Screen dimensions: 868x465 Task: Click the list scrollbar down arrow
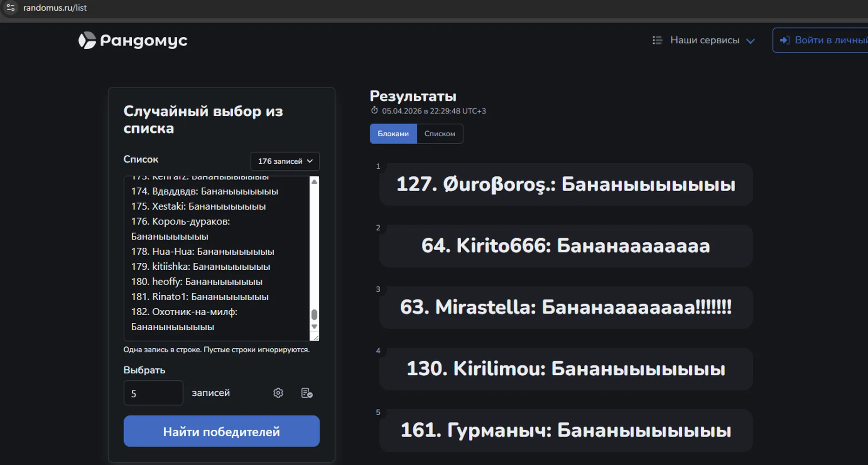tap(314, 326)
